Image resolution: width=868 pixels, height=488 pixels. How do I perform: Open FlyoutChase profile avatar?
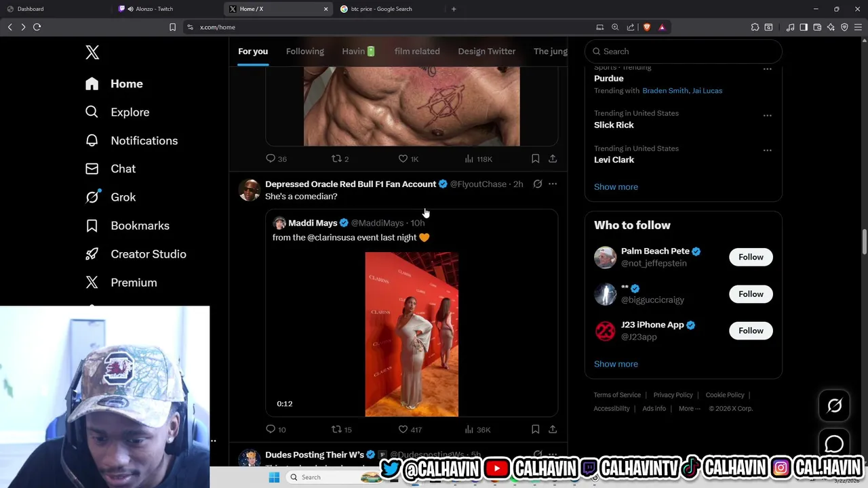tap(250, 190)
